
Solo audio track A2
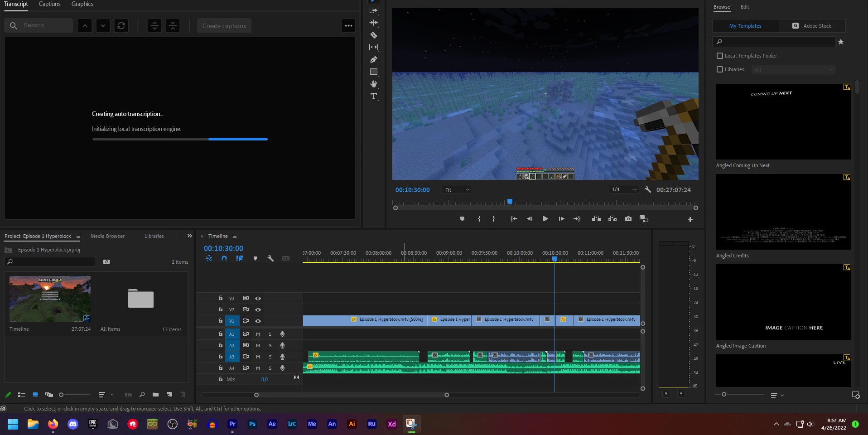coord(270,345)
